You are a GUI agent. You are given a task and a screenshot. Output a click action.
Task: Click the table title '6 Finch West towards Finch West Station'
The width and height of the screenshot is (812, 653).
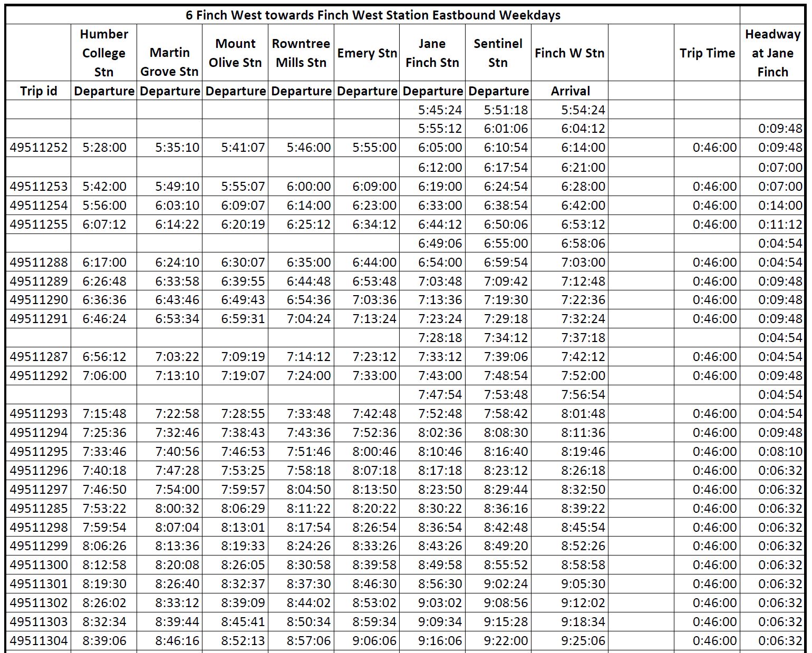coord(372,15)
